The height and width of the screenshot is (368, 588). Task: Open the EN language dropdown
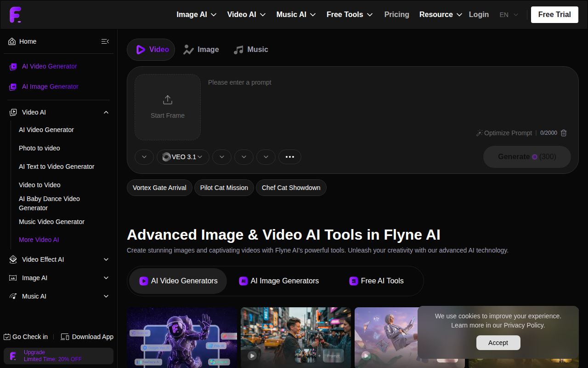509,15
